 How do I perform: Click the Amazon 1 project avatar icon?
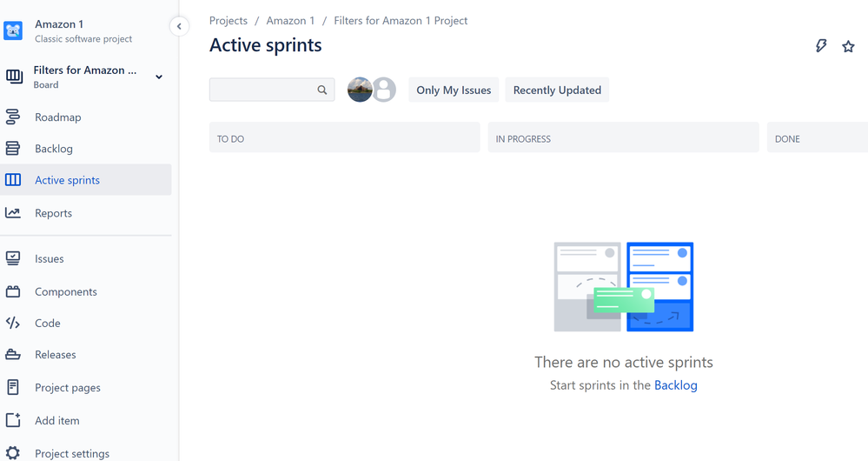(13, 30)
